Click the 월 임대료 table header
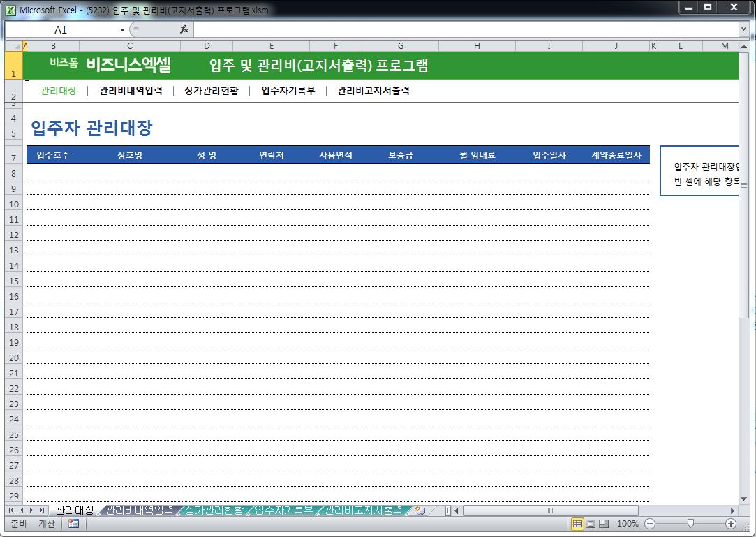Viewport: 756px width, 537px height. [x=477, y=155]
